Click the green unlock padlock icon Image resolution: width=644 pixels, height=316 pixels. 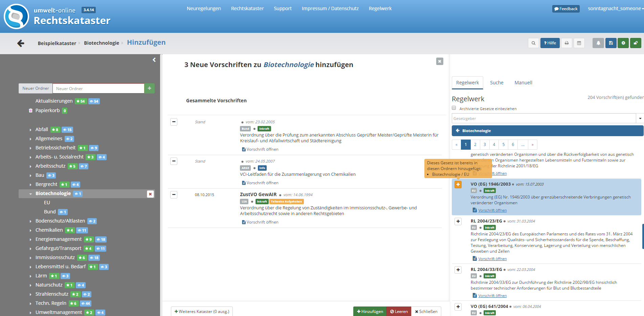tap(636, 43)
